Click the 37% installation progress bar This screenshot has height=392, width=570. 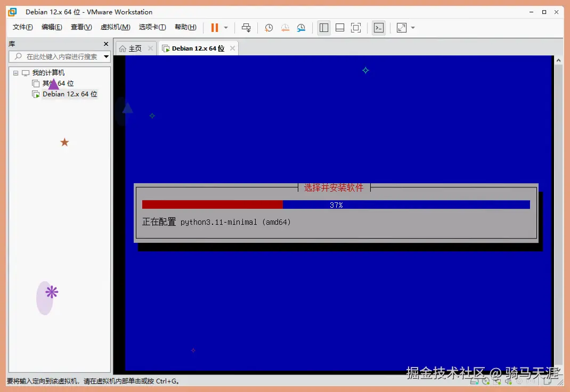coord(336,205)
